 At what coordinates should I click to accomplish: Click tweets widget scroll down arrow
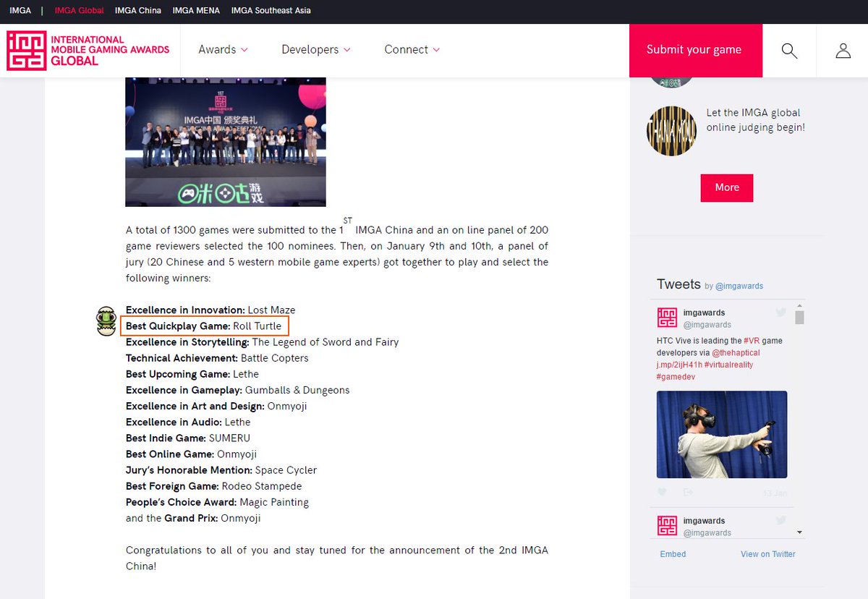point(799,532)
